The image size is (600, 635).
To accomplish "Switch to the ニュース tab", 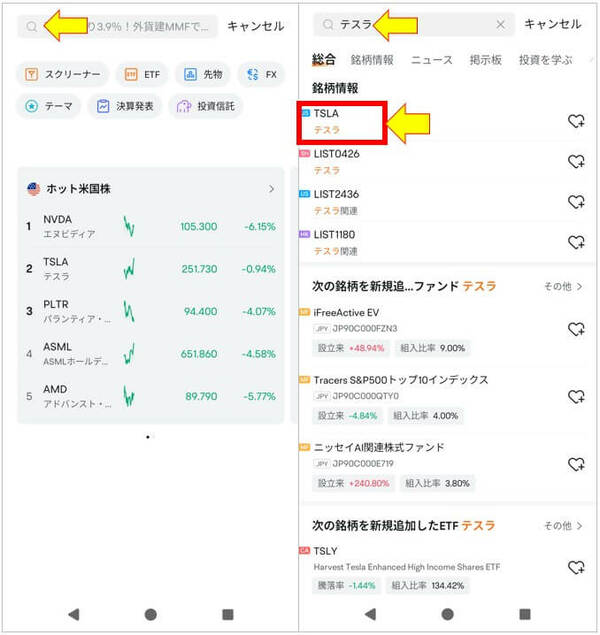I will 432,60.
